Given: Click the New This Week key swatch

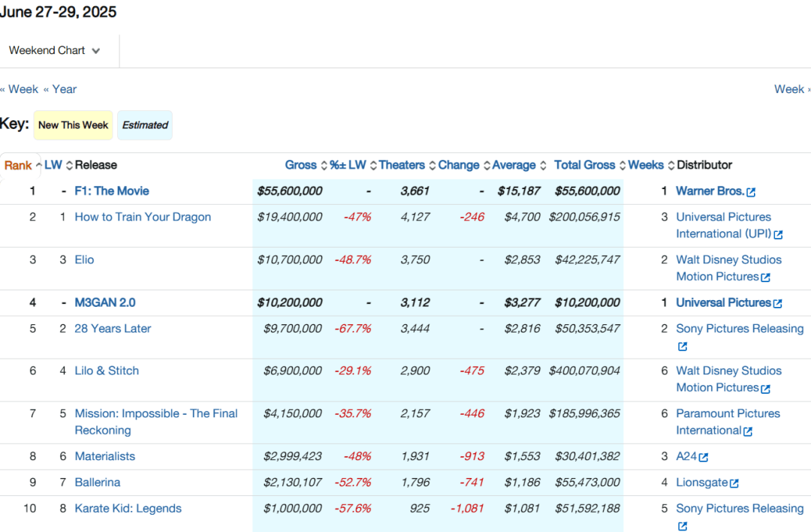Looking at the screenshot, I should [x=73, y=125].
